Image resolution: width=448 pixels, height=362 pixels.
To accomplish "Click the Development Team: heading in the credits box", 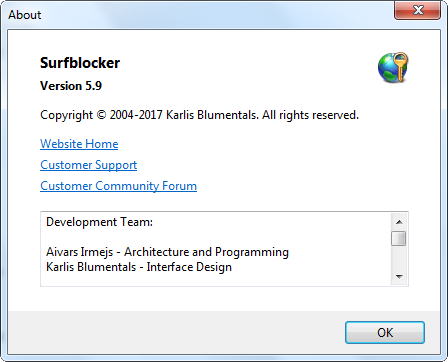I will coord(99,222).
